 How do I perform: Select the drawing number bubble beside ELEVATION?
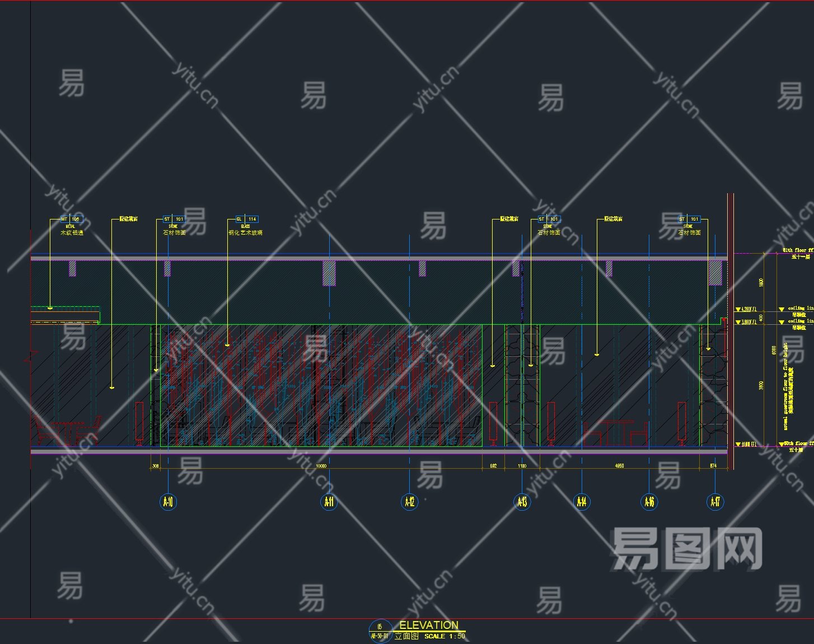pos(380,631)
